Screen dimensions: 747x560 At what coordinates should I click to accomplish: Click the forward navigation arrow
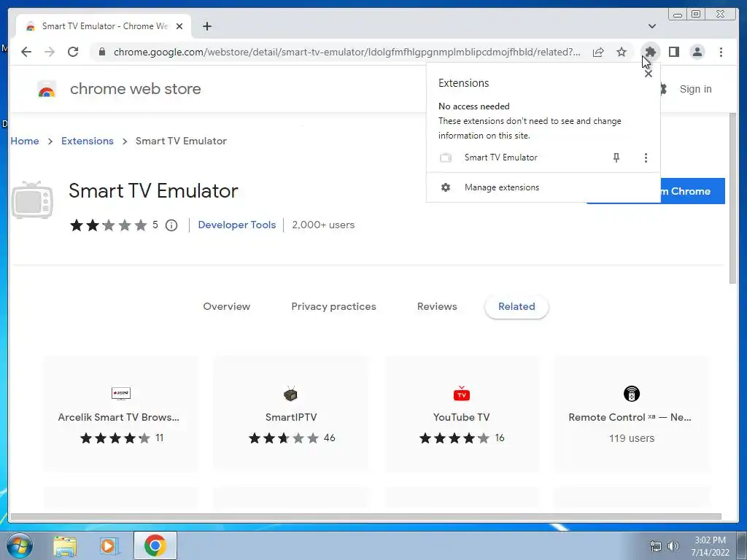(x=50, y=52)
